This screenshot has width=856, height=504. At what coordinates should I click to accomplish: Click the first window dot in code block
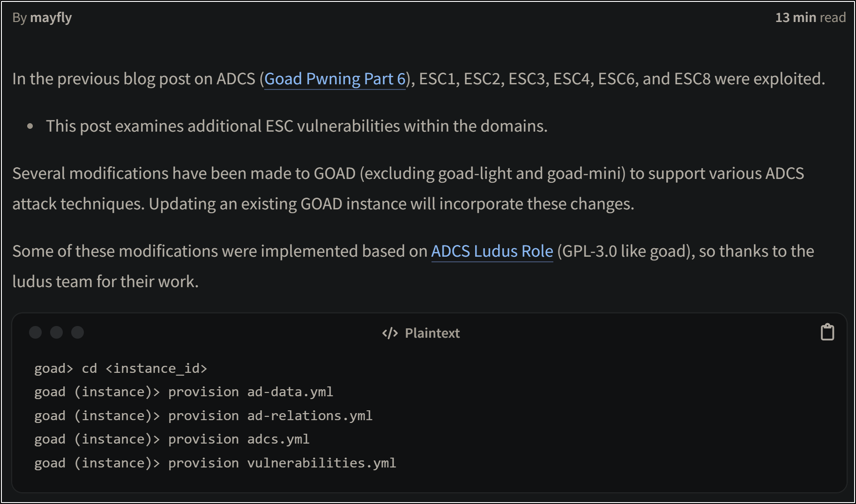click(36, 332)
